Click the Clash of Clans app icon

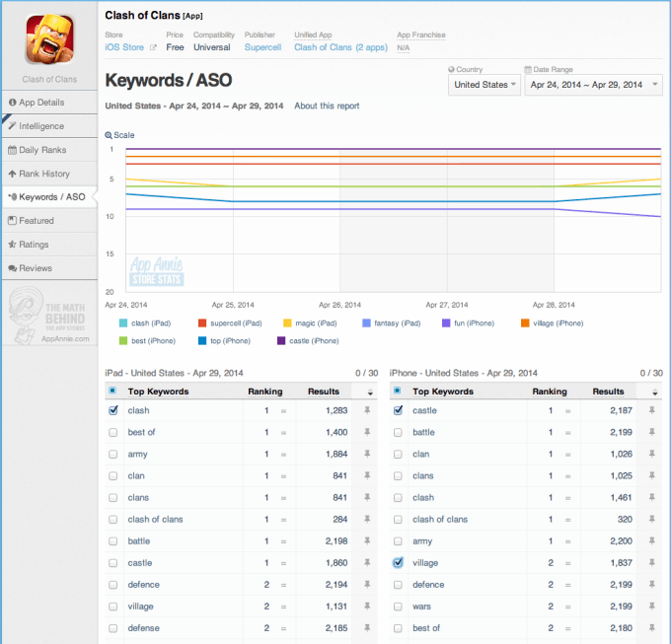pos(48,38)
